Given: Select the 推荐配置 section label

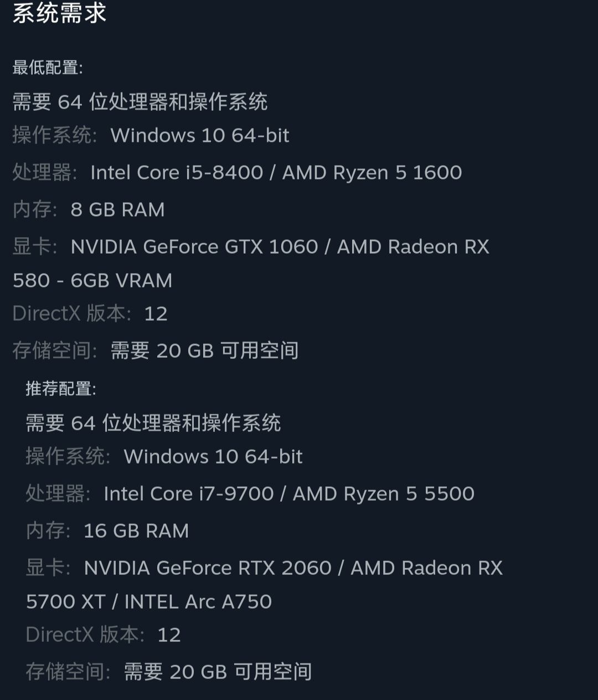Looking at the screenshot, I should pyautogui.click(x=61, y=389).
